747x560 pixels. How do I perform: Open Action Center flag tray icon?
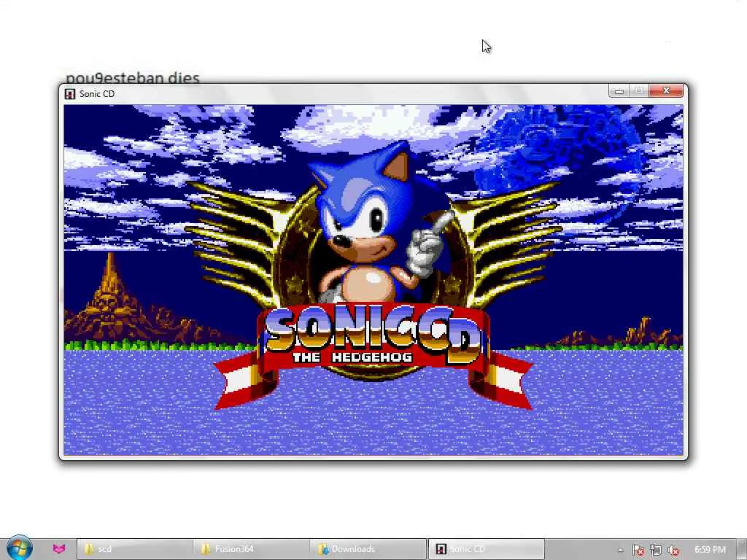click(638, 550)
